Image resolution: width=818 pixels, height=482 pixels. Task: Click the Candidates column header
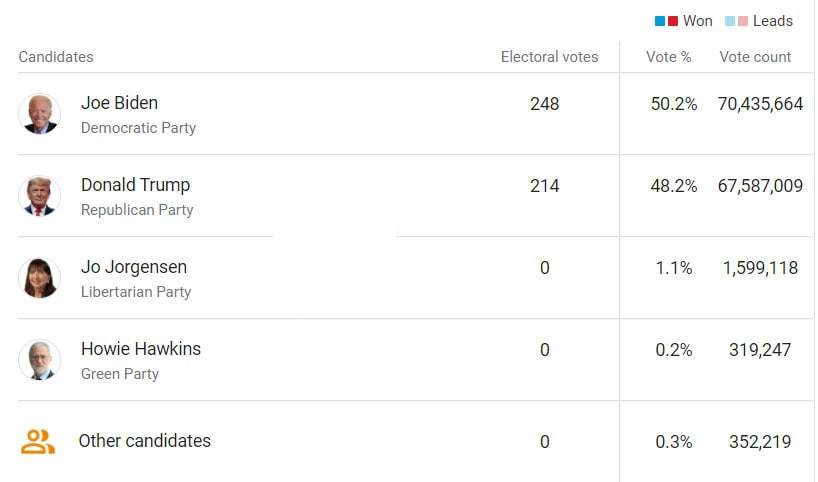(x=56, y=57)
